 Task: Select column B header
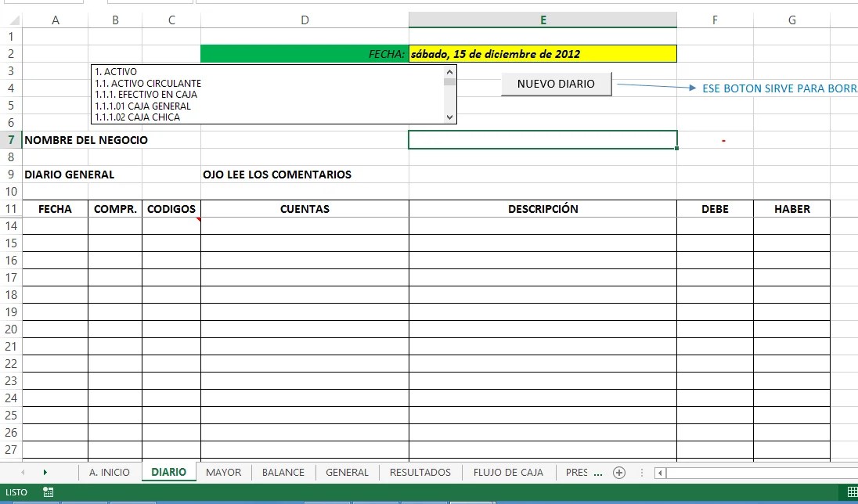[x=115, y=20]
